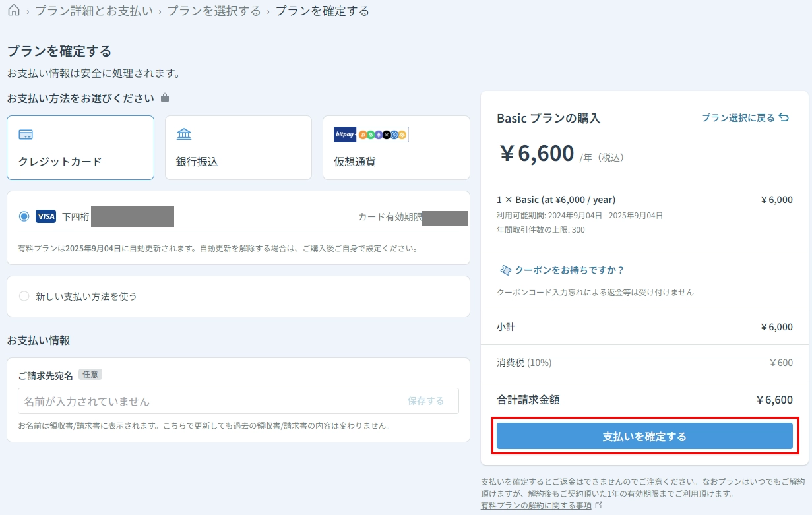The width and height of the screenshot is (812, 515).
Task: Click ¥600 tax amount
Action: (x=781, y=363)
